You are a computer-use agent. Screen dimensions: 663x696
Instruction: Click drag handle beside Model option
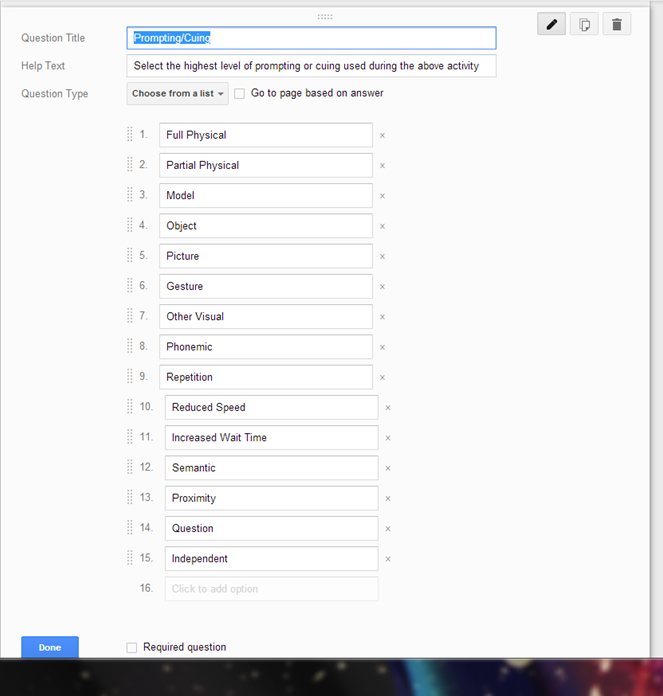coord(130,194)
